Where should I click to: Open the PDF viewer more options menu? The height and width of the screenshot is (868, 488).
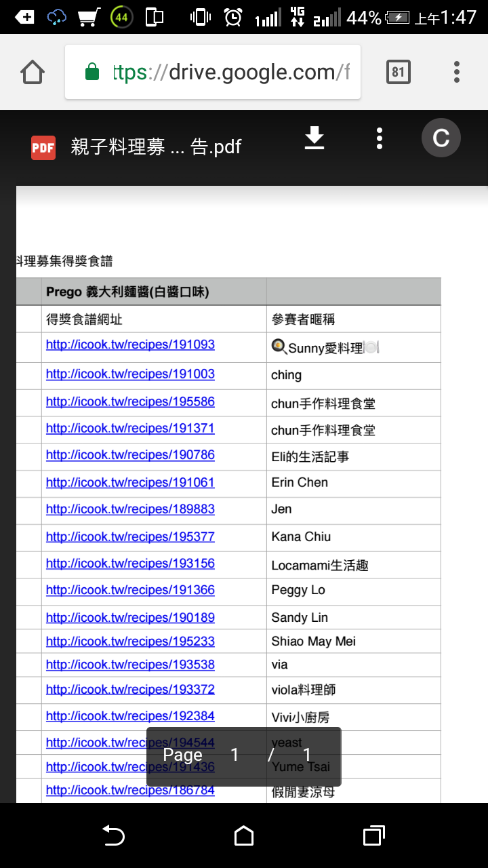point(380,138)
